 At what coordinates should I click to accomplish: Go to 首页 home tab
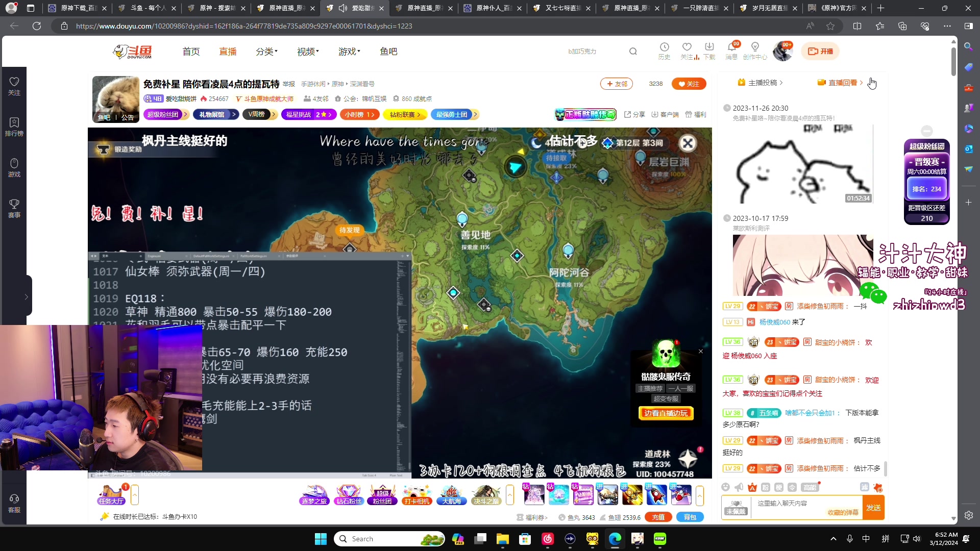[x=191, y=51]
